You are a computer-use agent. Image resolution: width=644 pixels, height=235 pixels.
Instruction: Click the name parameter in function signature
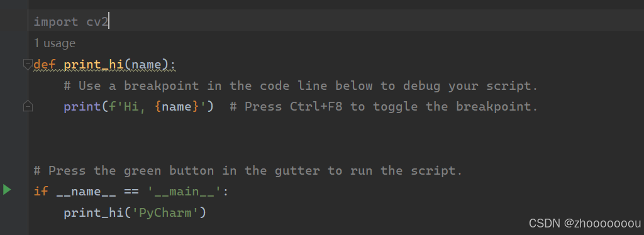[x=146, y=64]
